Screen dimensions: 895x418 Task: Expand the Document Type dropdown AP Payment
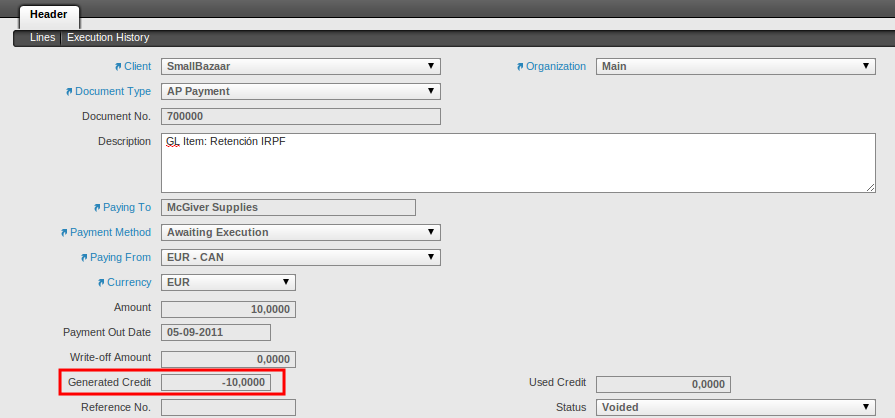click(x=301, y=91)
